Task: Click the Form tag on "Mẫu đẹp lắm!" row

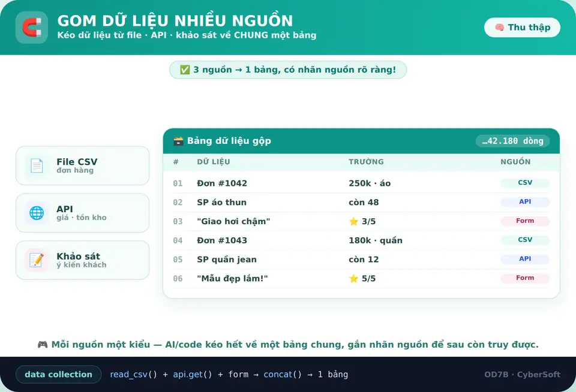Action: point(525,278)
